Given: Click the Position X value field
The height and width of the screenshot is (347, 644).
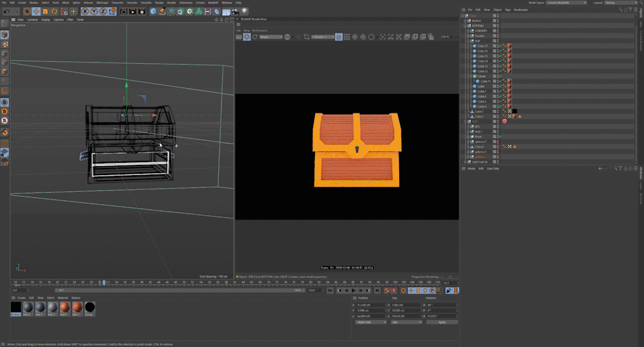Looking at the screenshot, I should tap(369, 305).
